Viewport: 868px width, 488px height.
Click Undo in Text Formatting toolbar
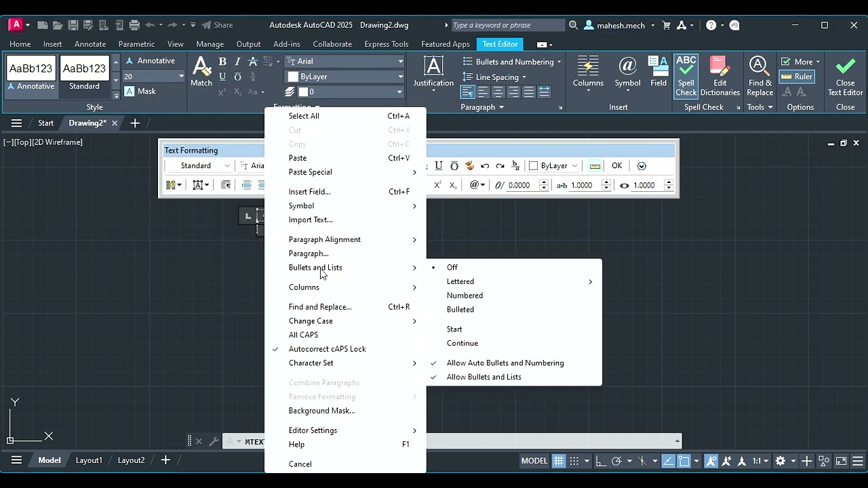(x=485, y=166)
